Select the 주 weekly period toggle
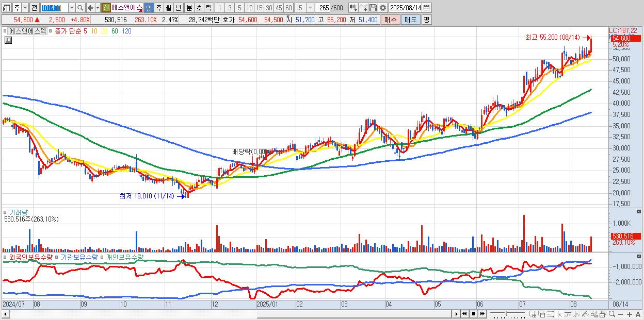The width and height of the screenshot is (644, 320). (x=158, y=8)
